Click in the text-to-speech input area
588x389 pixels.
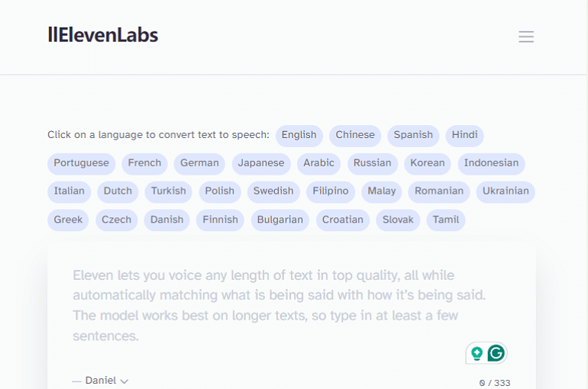point(290,305)
